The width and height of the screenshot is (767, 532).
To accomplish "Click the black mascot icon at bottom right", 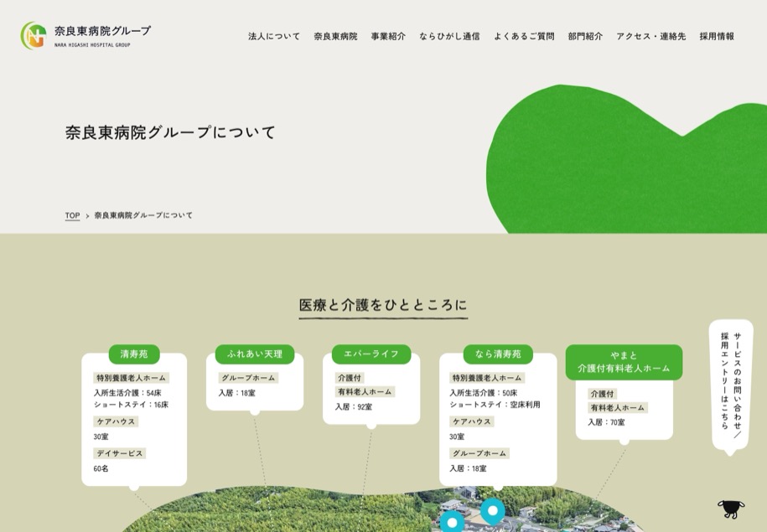I will (x=731, y=509).
